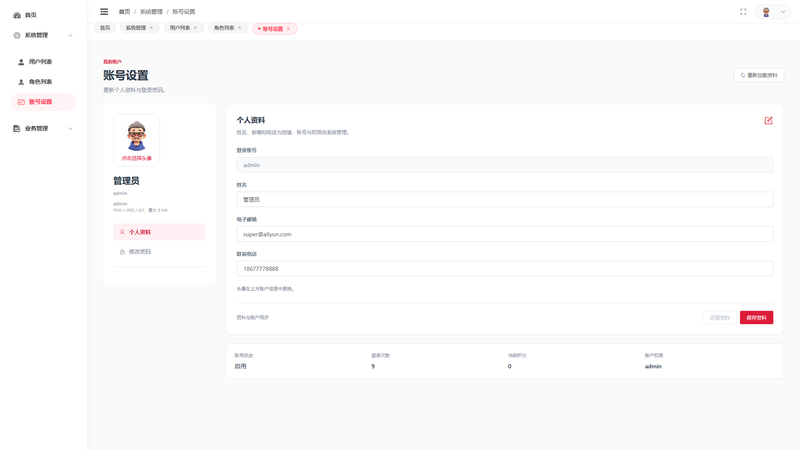Screen dimensions: 800x450
Task: Switch to the 首页 page tab
Action: coord(105,28)
